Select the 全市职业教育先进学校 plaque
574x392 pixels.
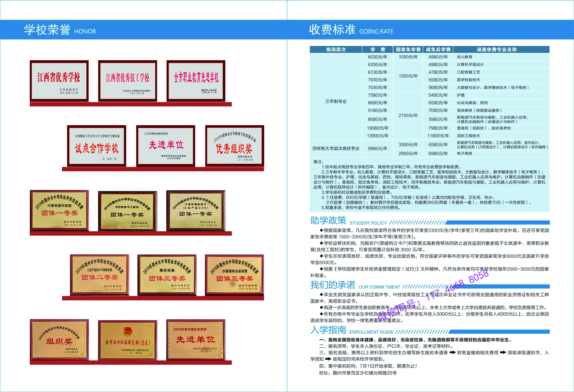click(196, 81)
